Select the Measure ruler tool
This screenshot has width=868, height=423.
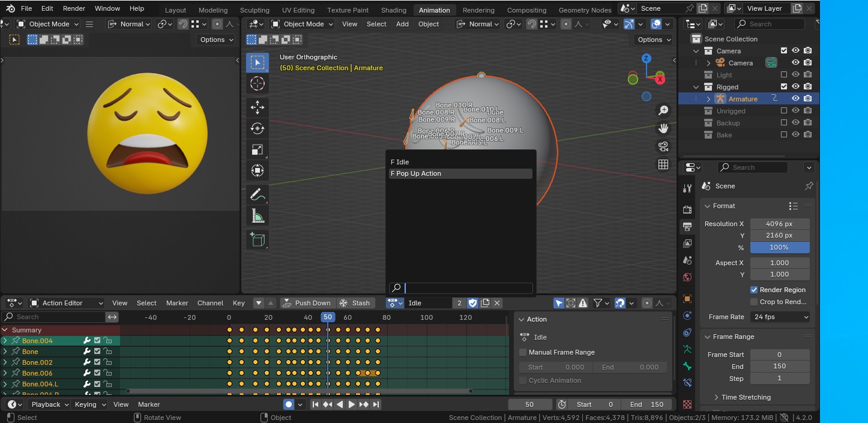[258, 215]
